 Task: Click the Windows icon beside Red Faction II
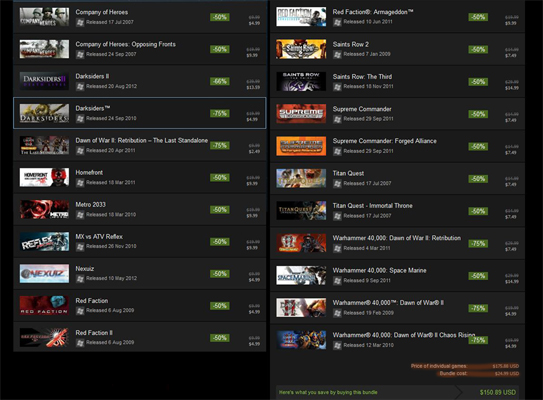coord(80,343)
